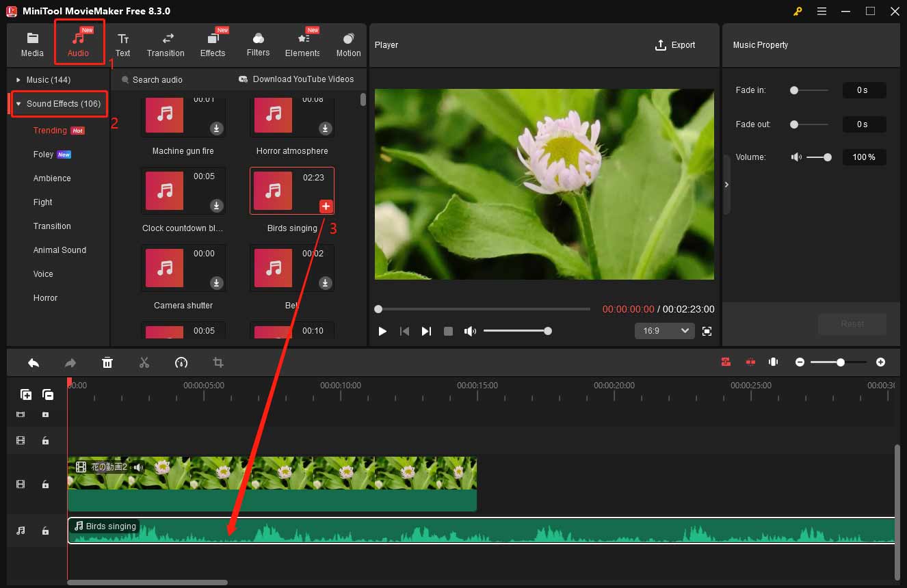Select the Animal Sound category
The image size is (907, 588).
pyautogui.click(x=60, y=250)
